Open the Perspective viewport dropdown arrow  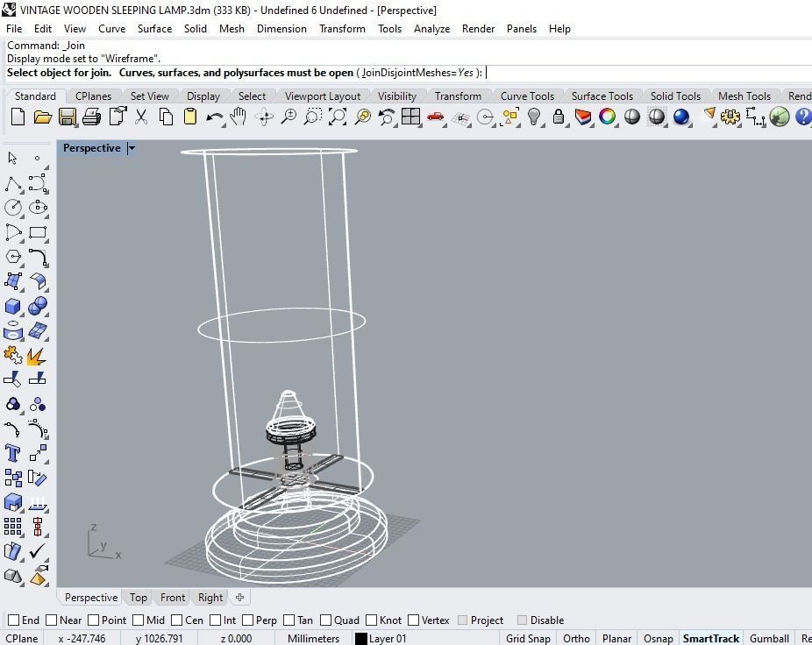tap(132, 148)
